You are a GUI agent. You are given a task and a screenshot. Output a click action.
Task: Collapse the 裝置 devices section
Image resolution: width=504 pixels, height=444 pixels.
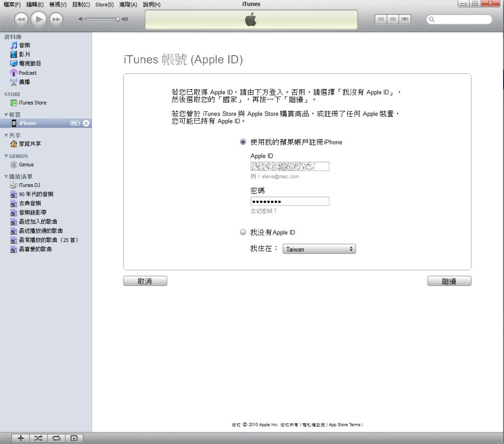pyautogui.click(x=6, y=115)
